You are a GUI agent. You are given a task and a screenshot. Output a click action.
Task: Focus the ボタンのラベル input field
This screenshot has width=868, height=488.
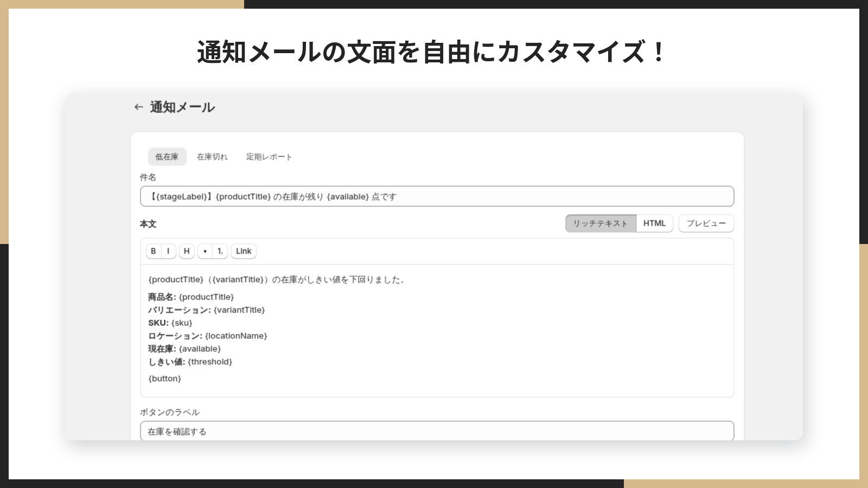click(x=437, y=431)
